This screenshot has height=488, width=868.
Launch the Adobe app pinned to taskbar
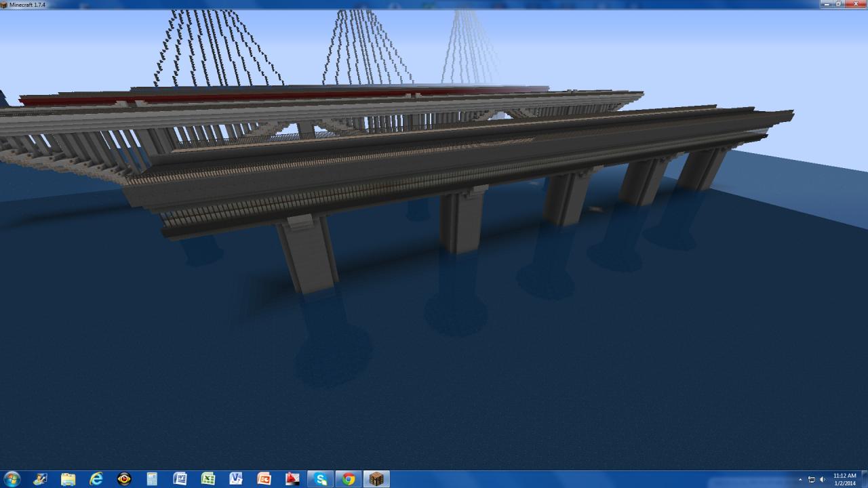pyautogui.click(x=292, y=479)
